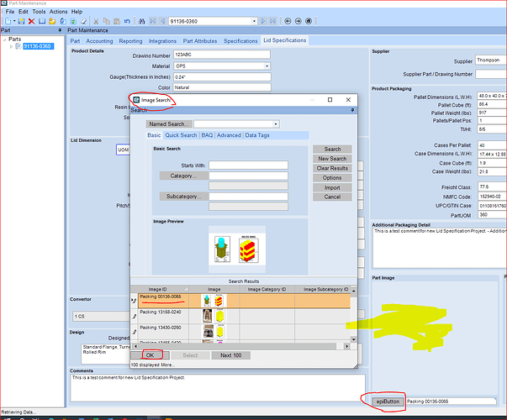Click the New document toolbar icon

point(8,21)
